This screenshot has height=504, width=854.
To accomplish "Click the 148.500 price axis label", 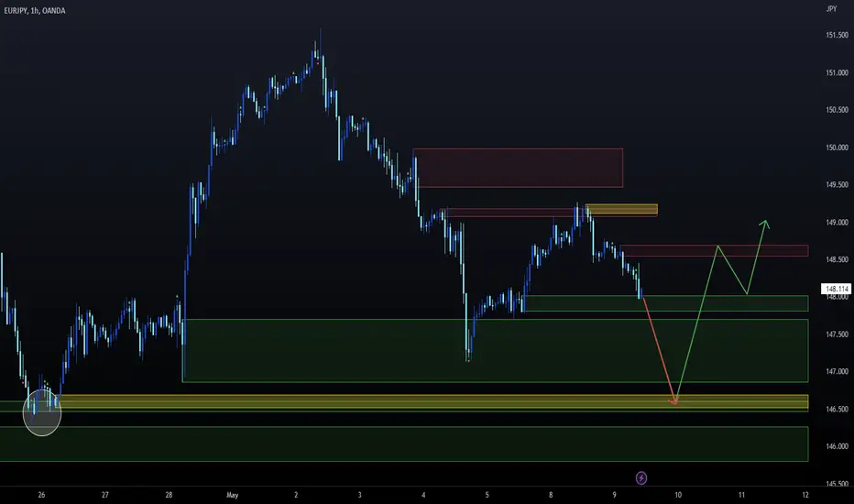I will pos(838,260).
